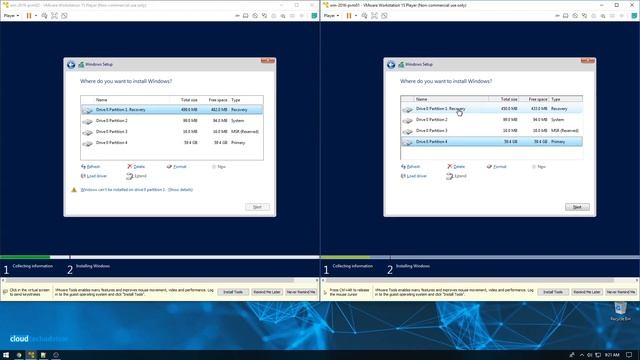Click Remind Me Later in pvm01 window
This screenshot has height=360, width=640.
pyautogui.click(x=587, y=292)
